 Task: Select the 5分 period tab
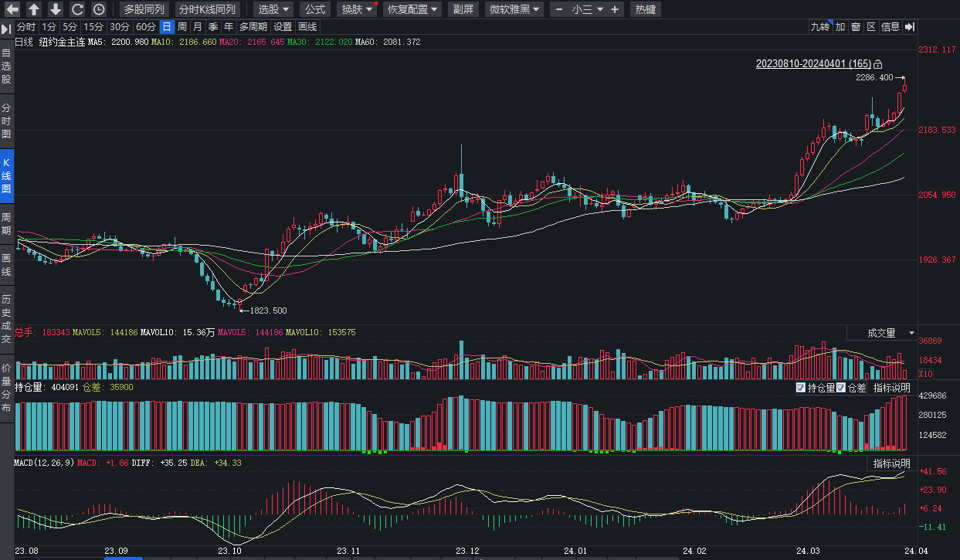70,27
